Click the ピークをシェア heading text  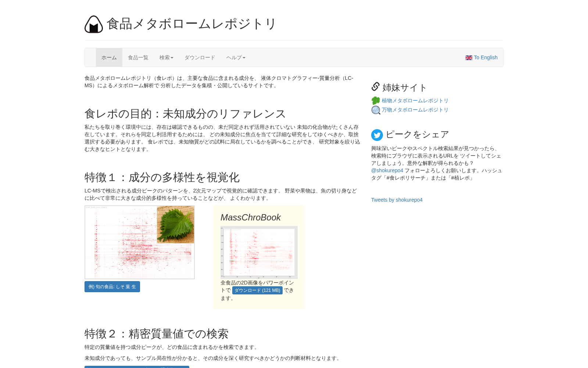pos(417,135)
